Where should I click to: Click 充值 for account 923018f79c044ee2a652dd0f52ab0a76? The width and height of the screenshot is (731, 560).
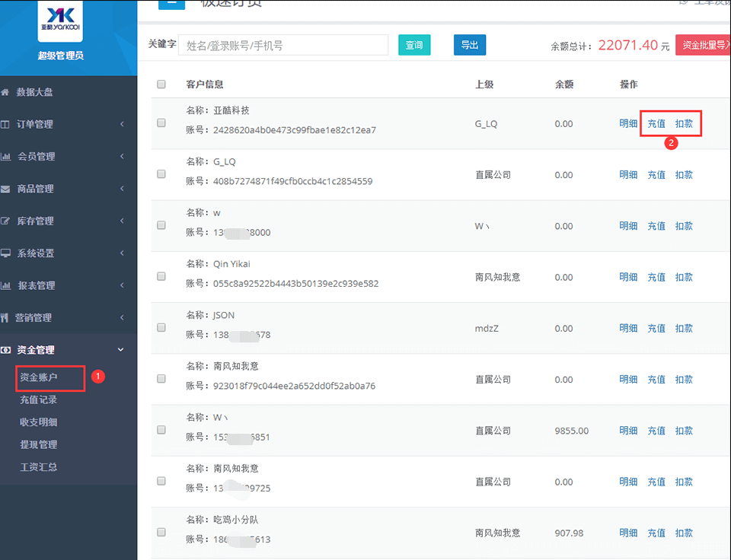656,380
